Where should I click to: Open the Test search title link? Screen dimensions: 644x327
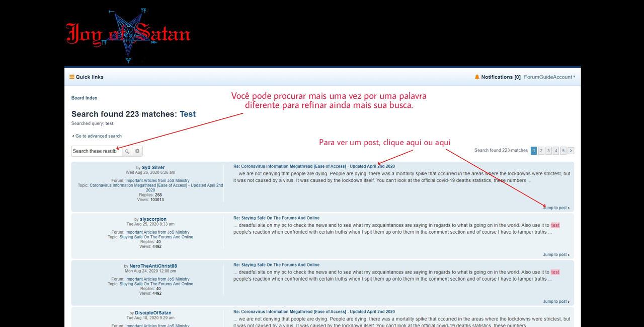click(x=188, y=114)
